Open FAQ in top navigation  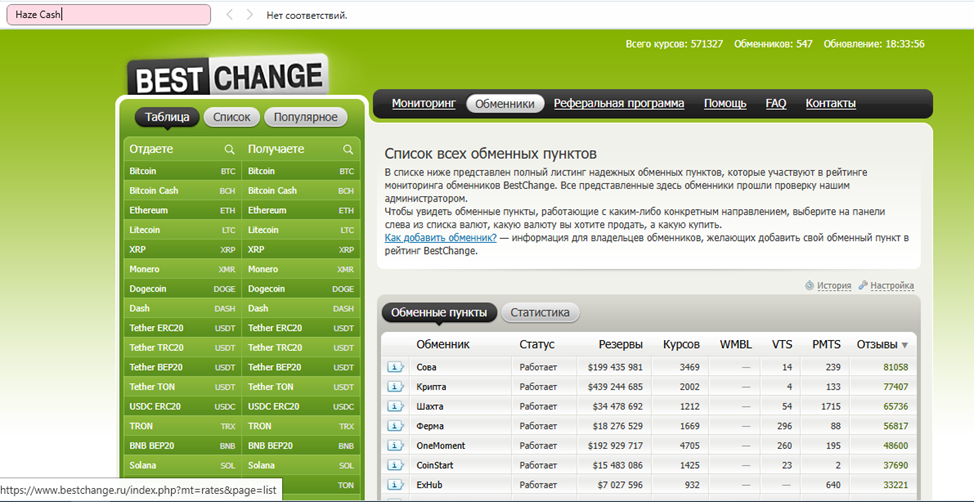click(776, 103)
